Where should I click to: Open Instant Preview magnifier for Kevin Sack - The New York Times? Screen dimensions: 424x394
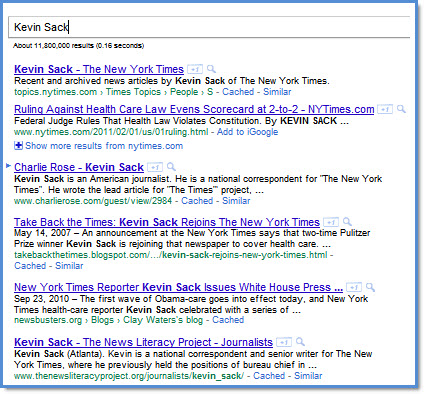[x=211, y=69]
